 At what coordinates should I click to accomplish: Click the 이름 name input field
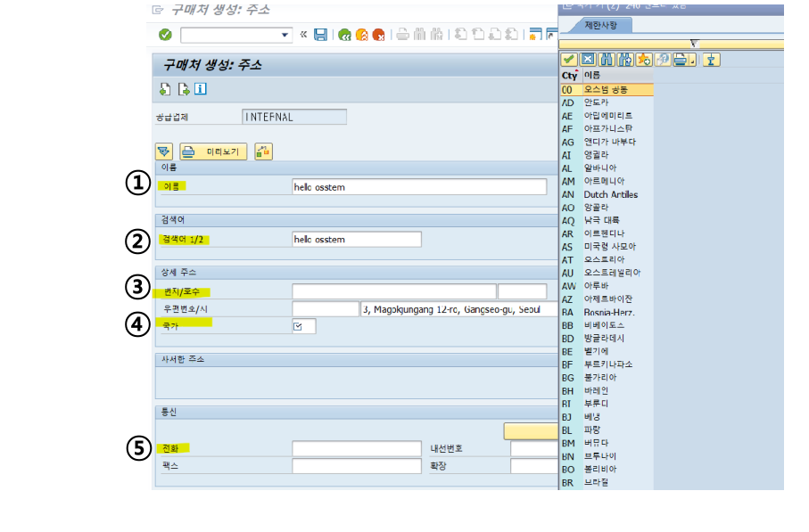tap(419, 187)
